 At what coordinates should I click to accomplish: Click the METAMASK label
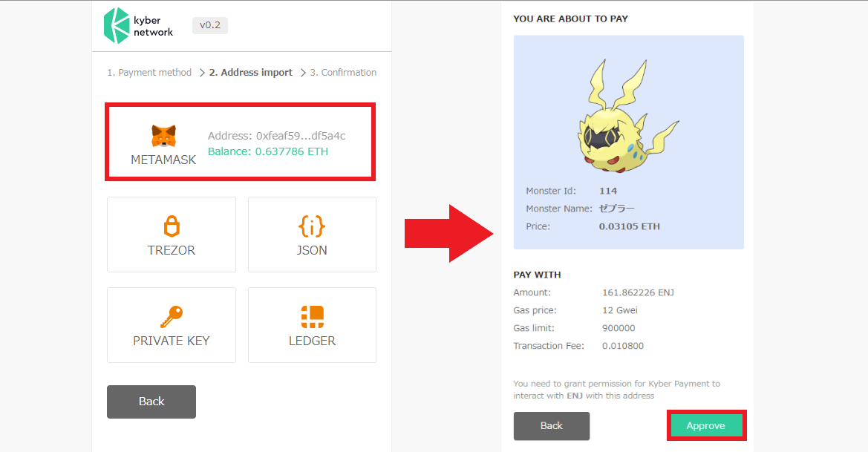163,160
